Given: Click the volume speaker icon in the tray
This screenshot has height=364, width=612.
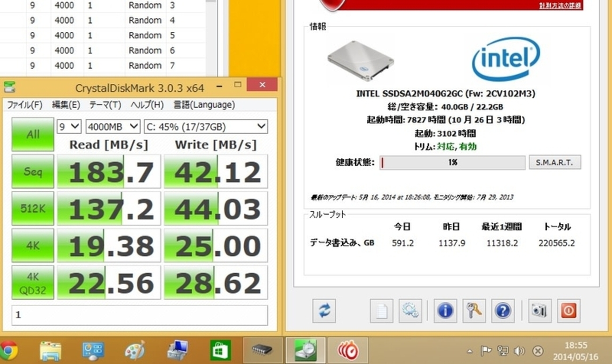Looking at the screenshot, I should pyautogui.click(x=520, y=351).
